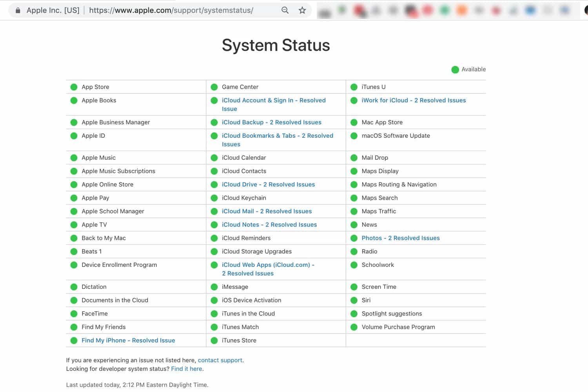Viewport: 588px width, 392px height.
Task: Open iCloud Mail resolved issues link
Action: (267, 211)
